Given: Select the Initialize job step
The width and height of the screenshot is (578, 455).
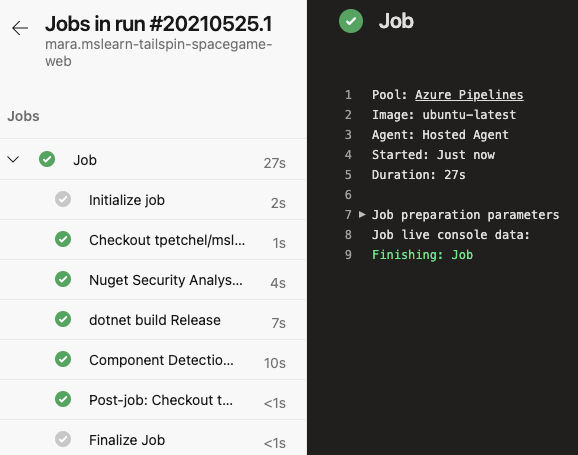Looking at the screenshot, I should pos(153,200).
